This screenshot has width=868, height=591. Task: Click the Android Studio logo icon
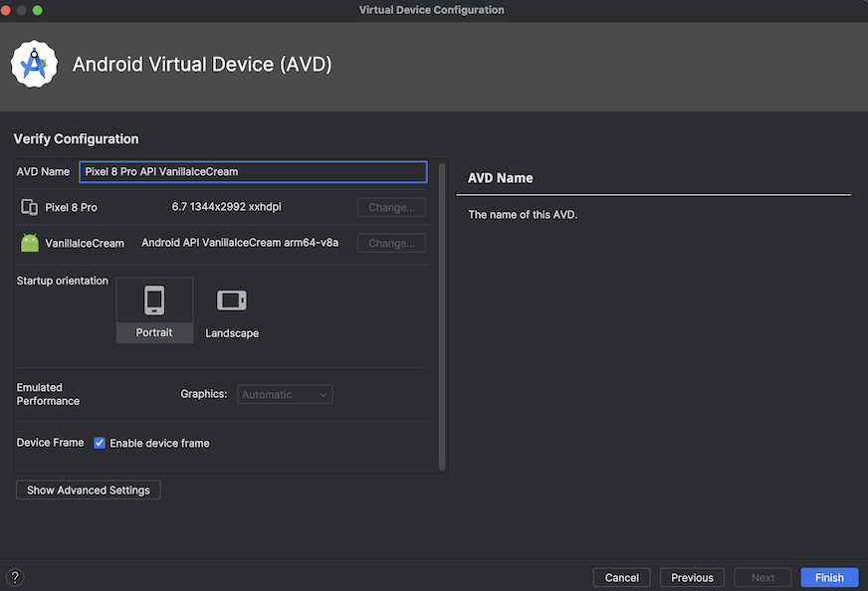pos(34,65)
